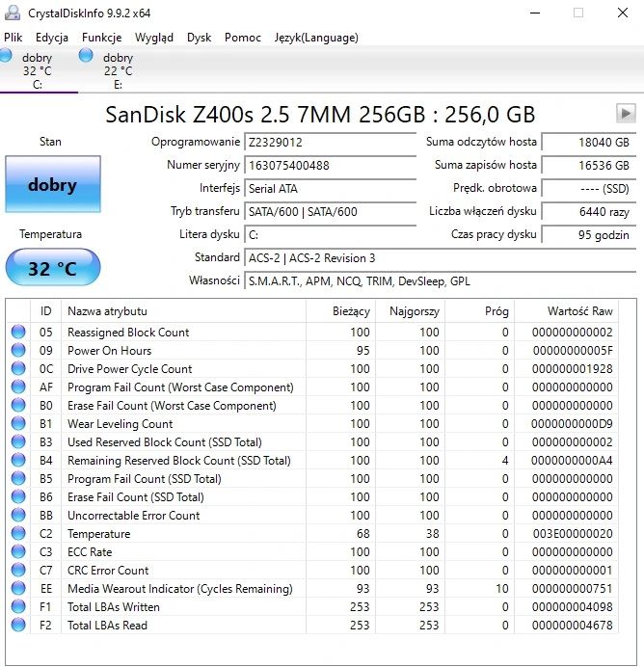
Task: Click host writes value 16536 GB
Action: tap(589, 165)
